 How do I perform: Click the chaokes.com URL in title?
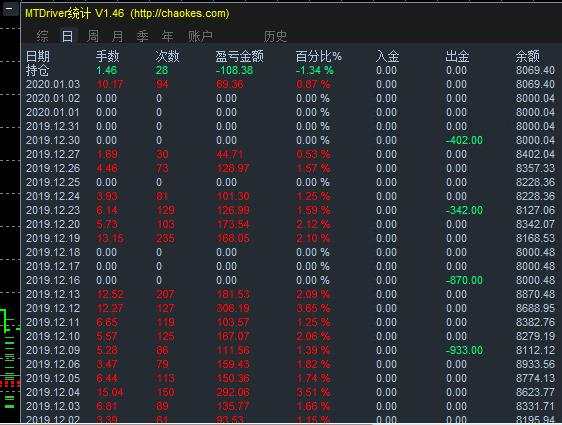click(x=180, y=14)
